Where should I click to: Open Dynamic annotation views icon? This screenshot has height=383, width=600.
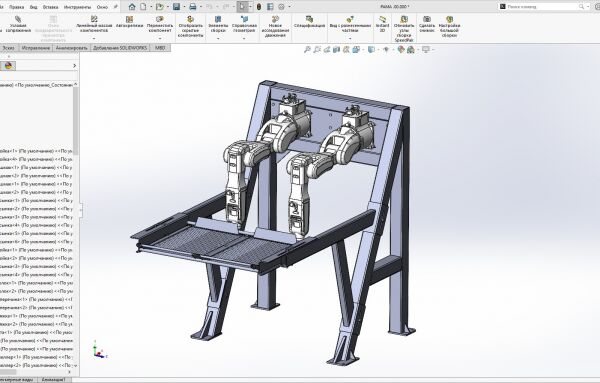click(x=346, y=49)
